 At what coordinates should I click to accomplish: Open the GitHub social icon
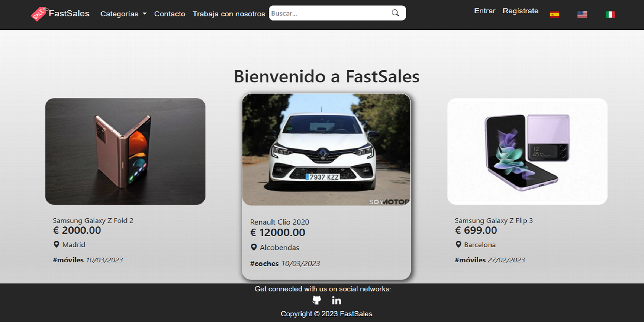[x=317, y=300]
